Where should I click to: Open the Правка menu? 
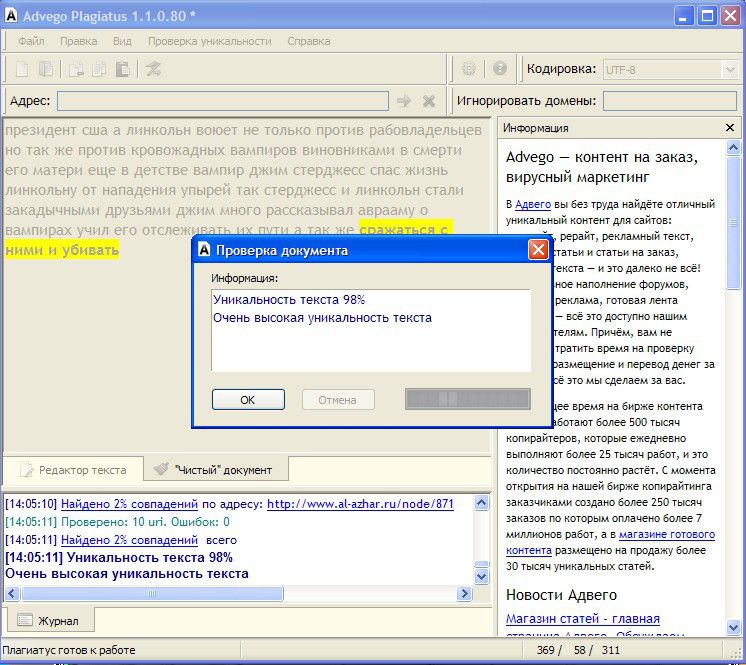[79, 41]
